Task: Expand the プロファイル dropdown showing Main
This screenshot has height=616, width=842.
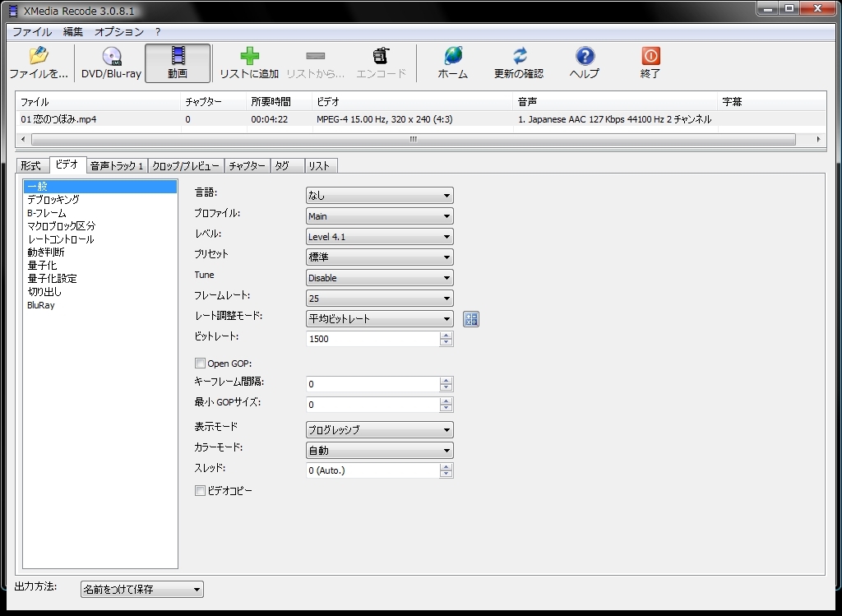Action: click(379, 216)
